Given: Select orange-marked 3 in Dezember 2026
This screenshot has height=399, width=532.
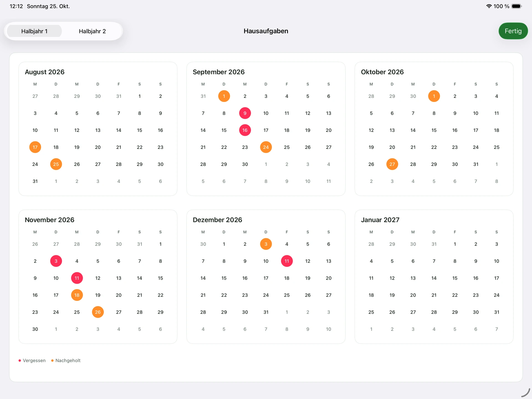Looking at the screenshot, I should point(266,244).
